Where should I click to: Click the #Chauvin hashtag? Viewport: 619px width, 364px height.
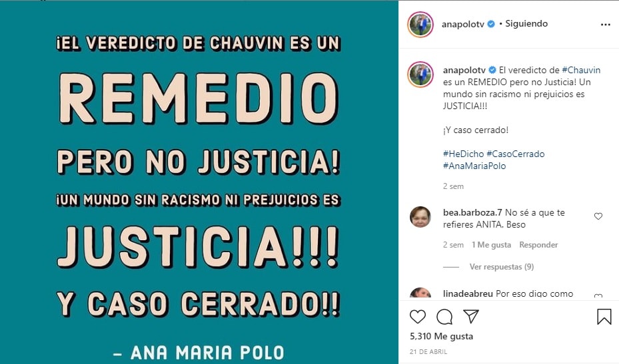pos(581,70)
